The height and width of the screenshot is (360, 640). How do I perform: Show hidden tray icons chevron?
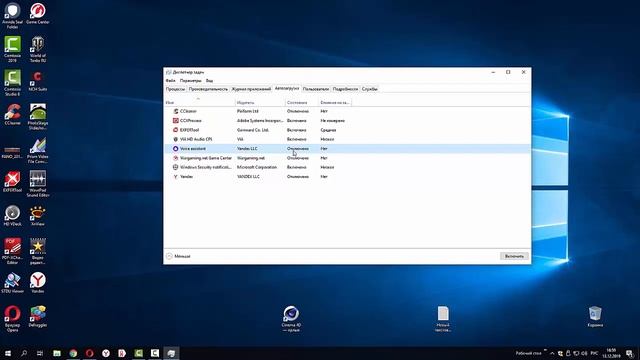552,353
